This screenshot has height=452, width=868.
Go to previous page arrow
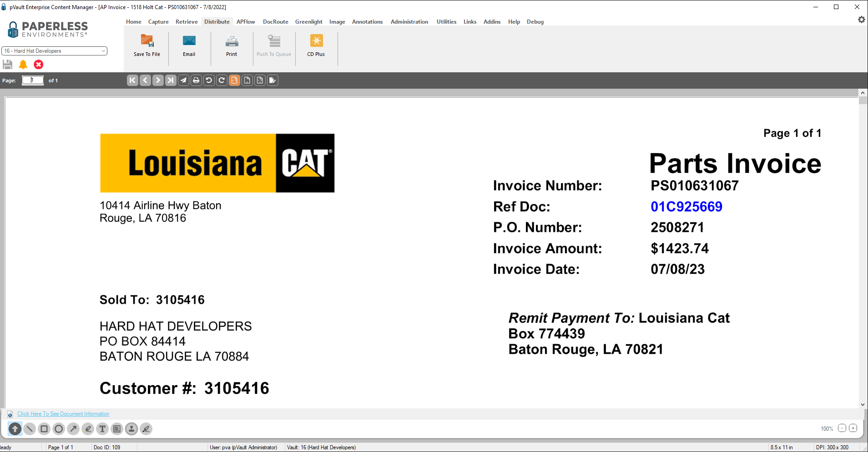click(145, 80)
